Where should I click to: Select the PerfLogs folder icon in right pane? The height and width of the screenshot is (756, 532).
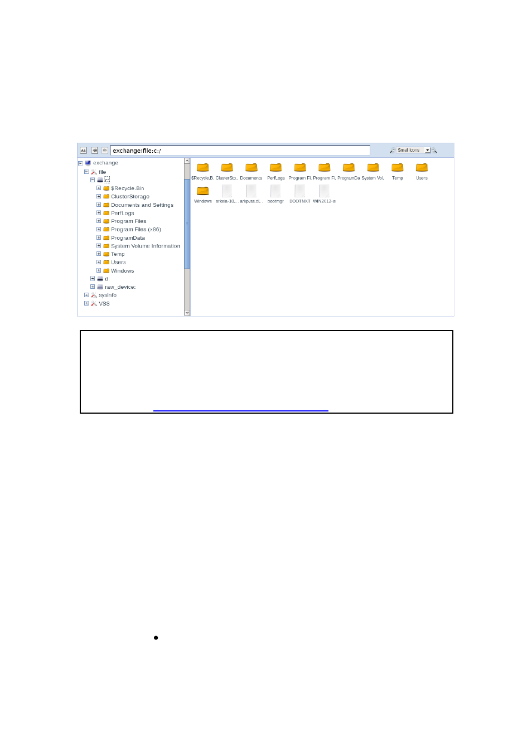275,167
